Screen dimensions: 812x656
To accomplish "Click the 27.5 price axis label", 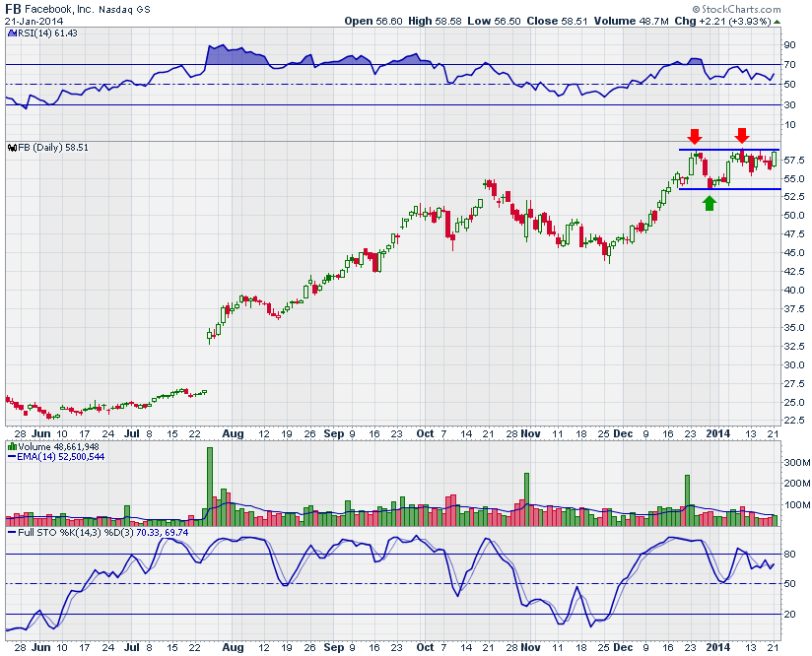I will point(794,384).
